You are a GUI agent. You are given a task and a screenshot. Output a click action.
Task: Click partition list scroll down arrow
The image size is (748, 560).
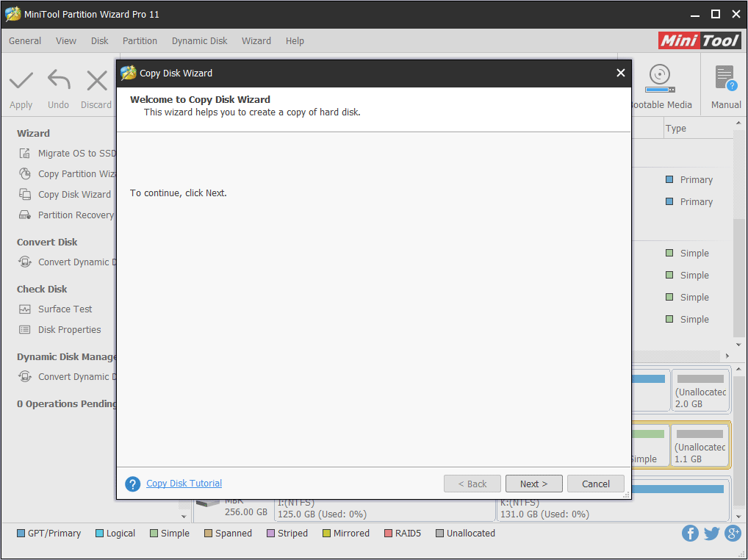[x=738, y=345]
